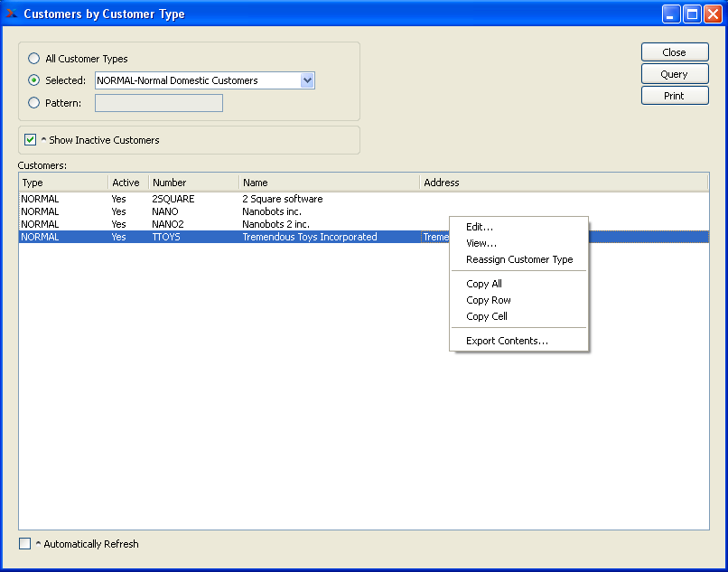This screenshot has height=572, width=728.
Task: Select Copy Cell menu entry
Action: coord(518,316)
